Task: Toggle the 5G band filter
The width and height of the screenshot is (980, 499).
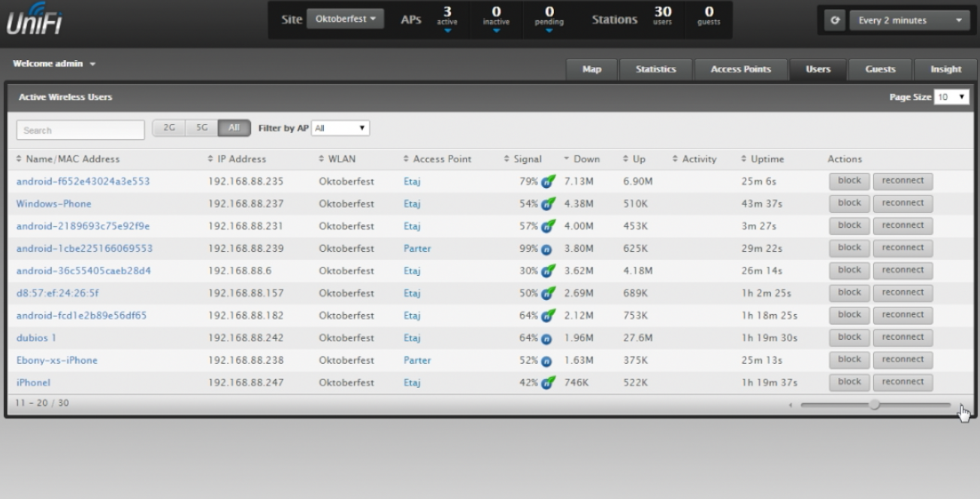Action: tap(201, 129)
